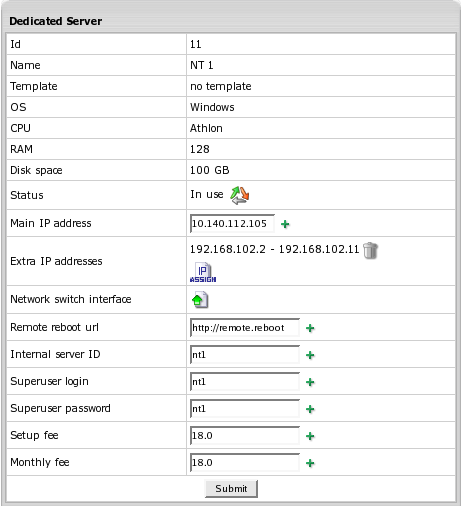This screenshot has width=461, height=506.
Task: Click the plus icon beside Superuser login
Action: click(310, 382)
